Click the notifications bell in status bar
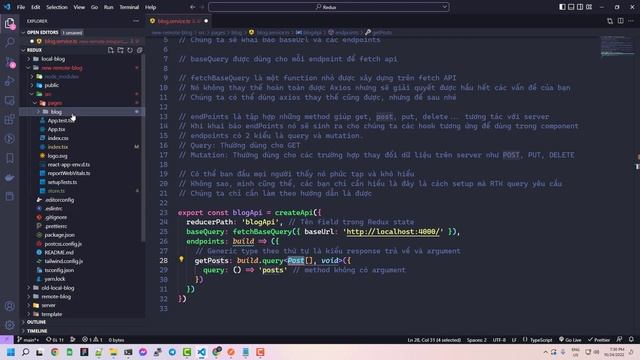640x360 pixels. (x=631, y=340)
